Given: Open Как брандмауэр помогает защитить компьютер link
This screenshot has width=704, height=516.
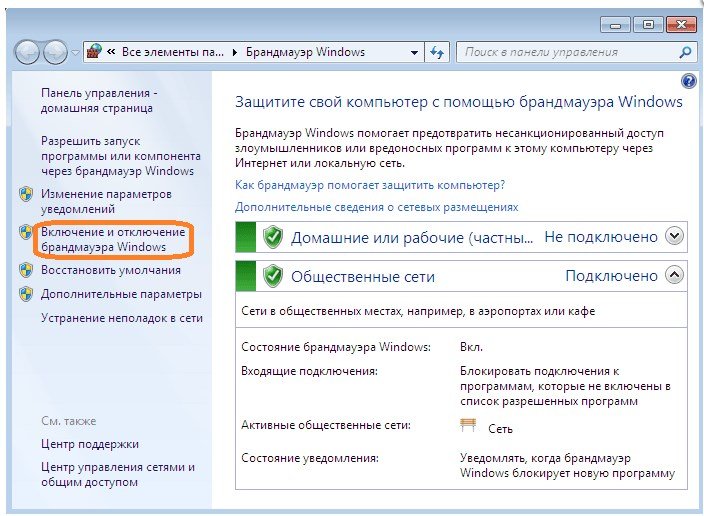Looking at the screenshot, I should click(x=369, y=185).
